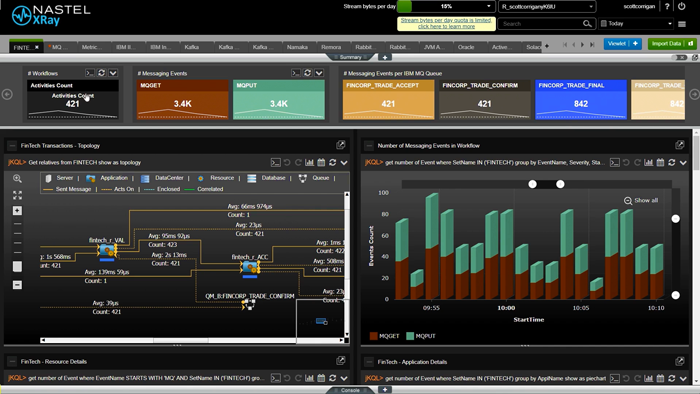Switch to the Oracle dashboard tab
The width and height of the screenshot is (700, 394).
(466, 47)
